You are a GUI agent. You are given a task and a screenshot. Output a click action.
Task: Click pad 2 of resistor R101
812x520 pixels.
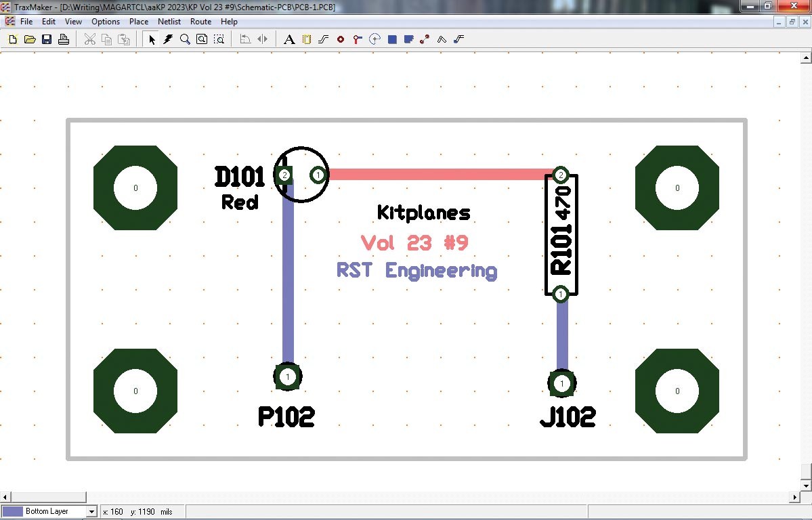(x=560, y=175)
